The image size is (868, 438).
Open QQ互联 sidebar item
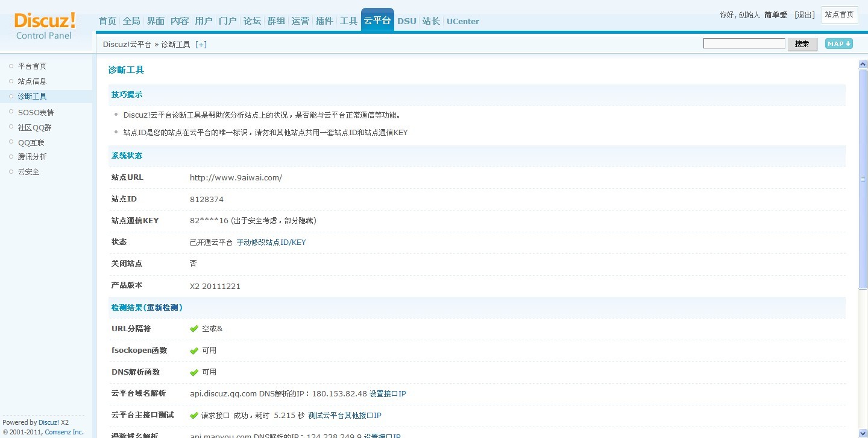pyautogui.click(x=31, y=143)
